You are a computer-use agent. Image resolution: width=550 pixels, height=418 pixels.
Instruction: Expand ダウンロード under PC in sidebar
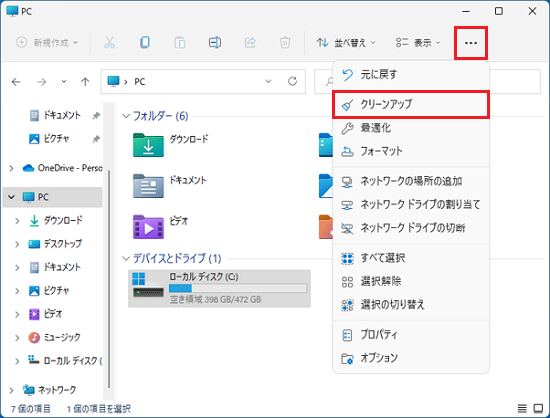click(17, 221)
